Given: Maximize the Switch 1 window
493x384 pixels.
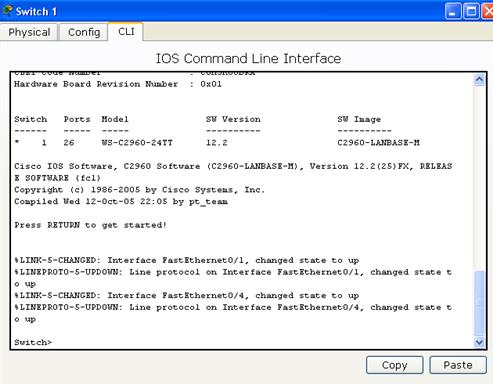Looking at the screenshot, I should click(x=471, y=12).
